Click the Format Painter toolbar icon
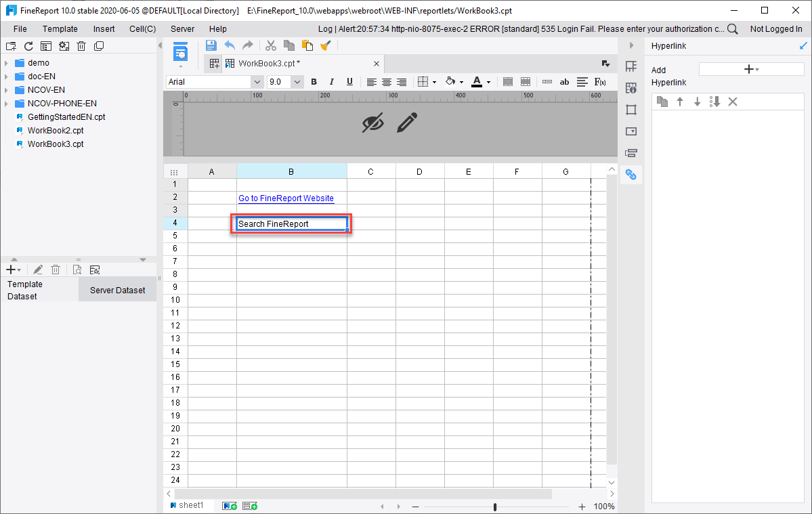This screenshot has width=812, height=514. [326, 45]
